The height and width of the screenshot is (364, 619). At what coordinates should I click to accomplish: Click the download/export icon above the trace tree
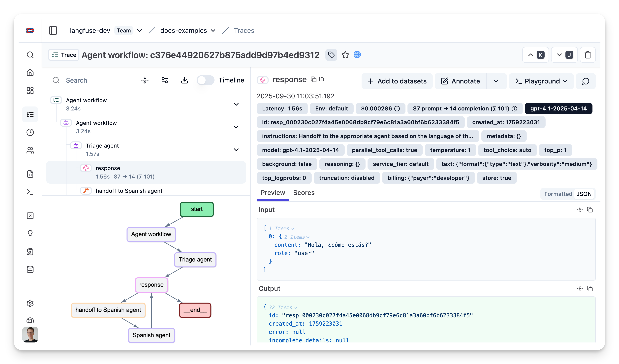point(185,80)
